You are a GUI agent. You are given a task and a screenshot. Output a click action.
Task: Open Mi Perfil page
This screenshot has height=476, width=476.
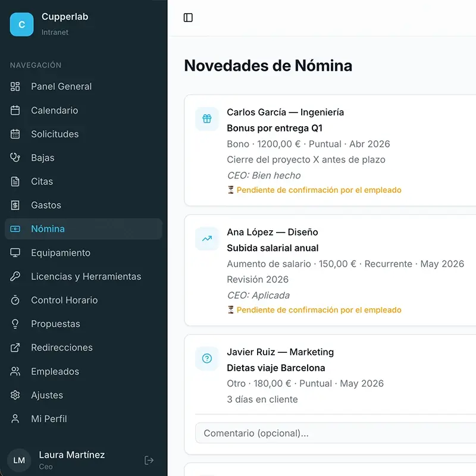83,419
